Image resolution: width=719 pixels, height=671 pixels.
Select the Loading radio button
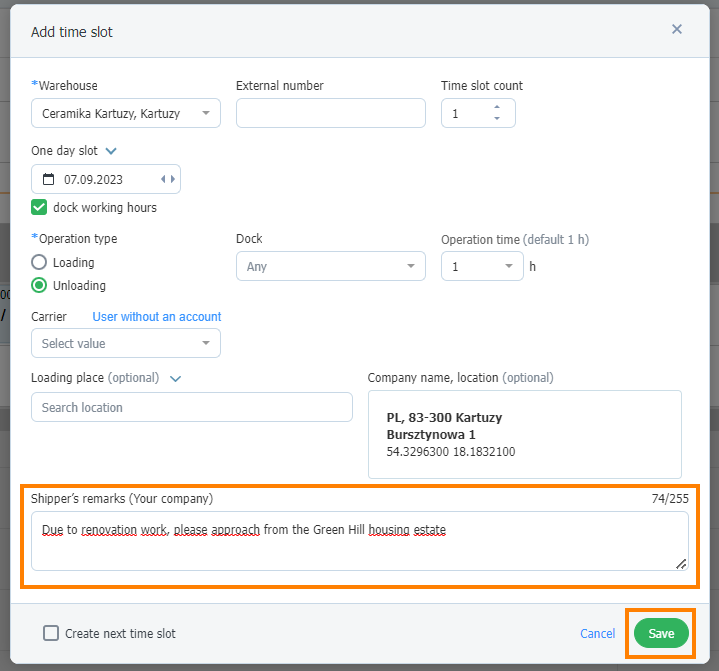[39, 262]
